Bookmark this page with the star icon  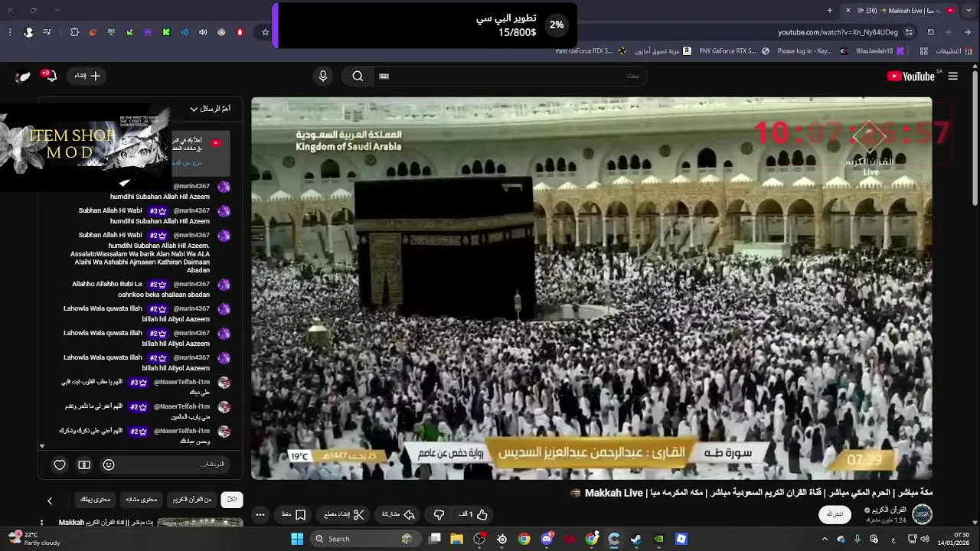tap(266, 32)
